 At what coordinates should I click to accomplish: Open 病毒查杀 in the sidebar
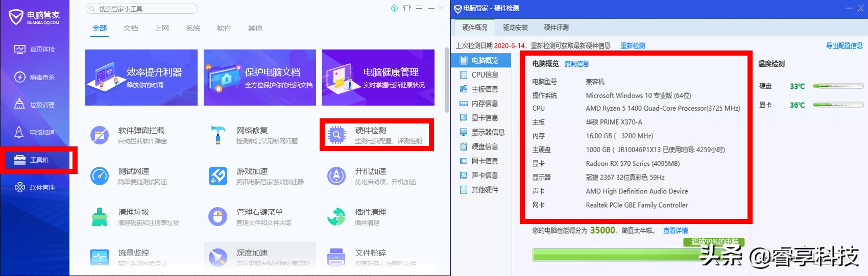coord(35,77)
